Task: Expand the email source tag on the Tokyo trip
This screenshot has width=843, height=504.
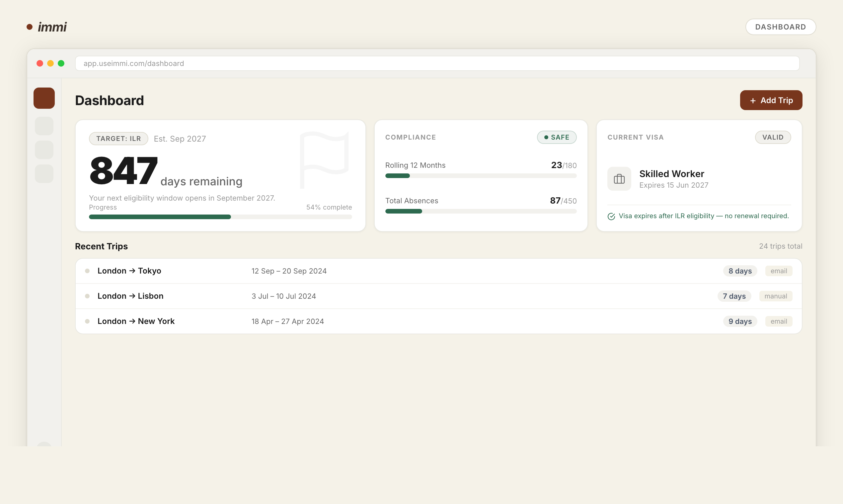Action: [x=779, y=271]
